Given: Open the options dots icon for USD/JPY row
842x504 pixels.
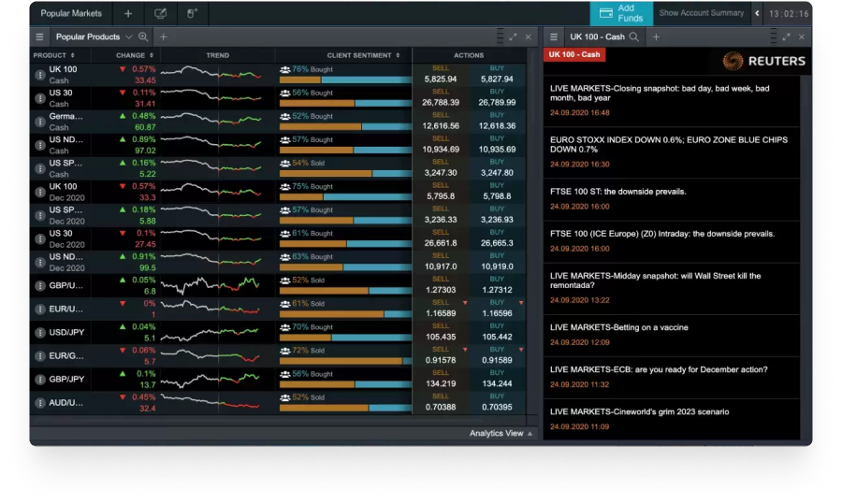Looking at the screenshot, I should (x=40, y=332).
